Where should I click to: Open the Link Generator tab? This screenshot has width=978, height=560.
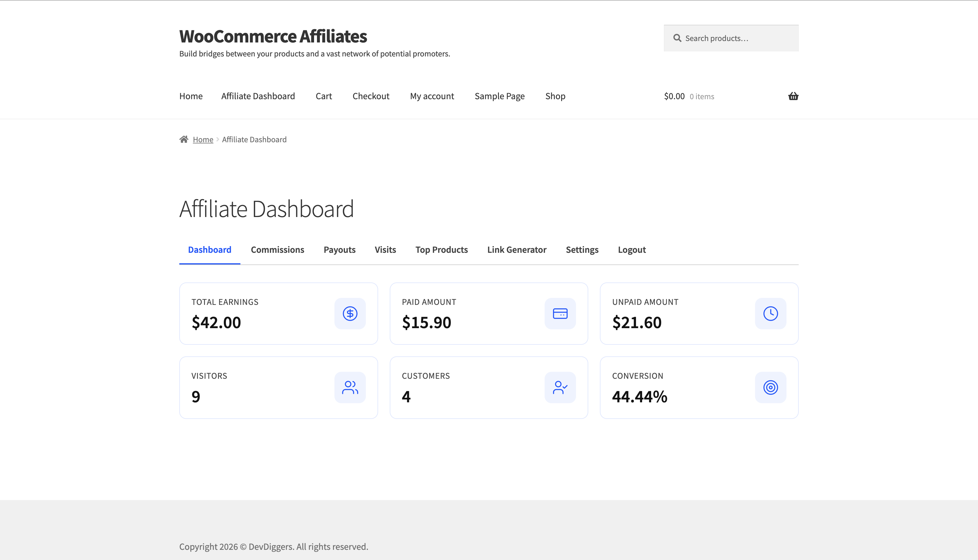click(x=517, y=249)
